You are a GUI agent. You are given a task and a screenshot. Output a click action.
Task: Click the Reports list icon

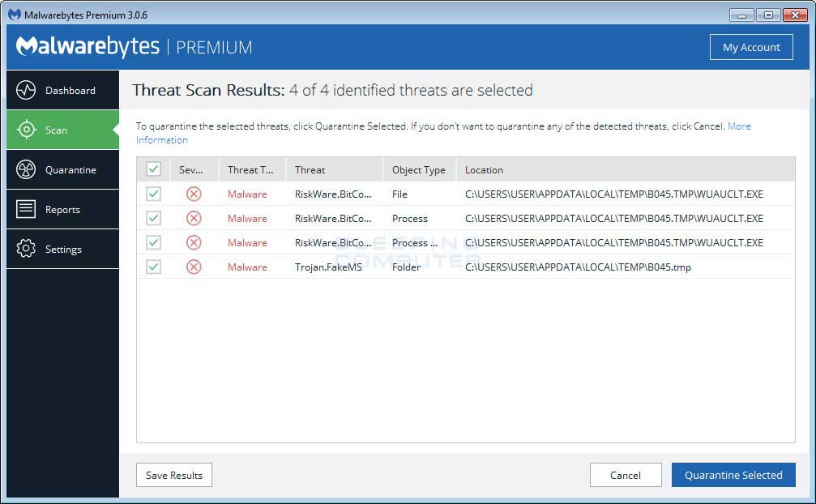click(x=25, y=209)
